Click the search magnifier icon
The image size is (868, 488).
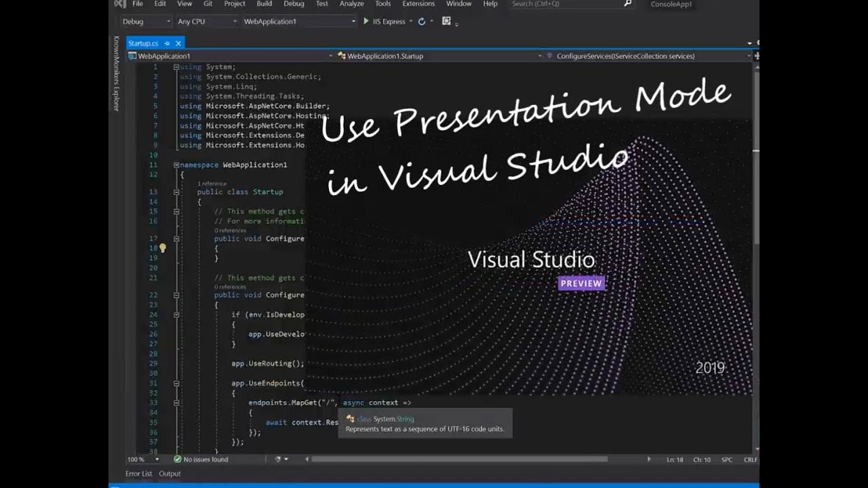(627, 3)
